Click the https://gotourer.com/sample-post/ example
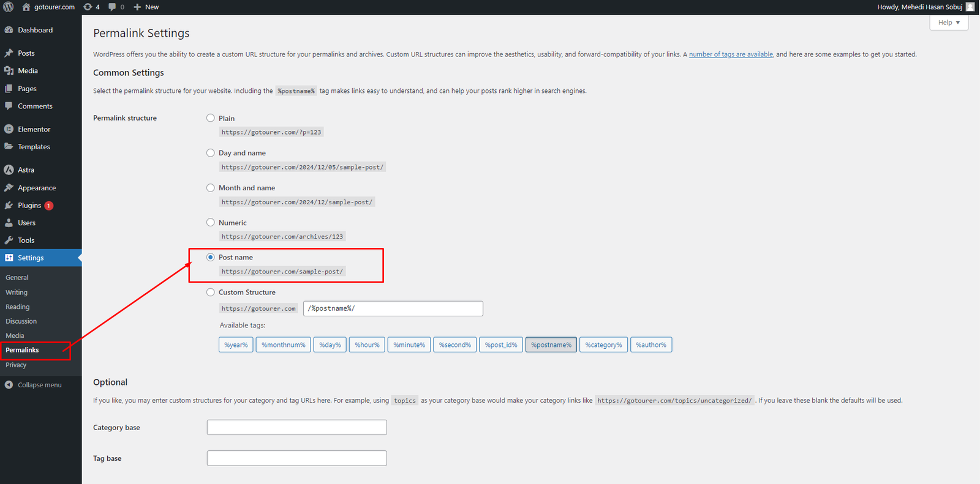This screenshot has width=980, height=484. tap(282, 272)
